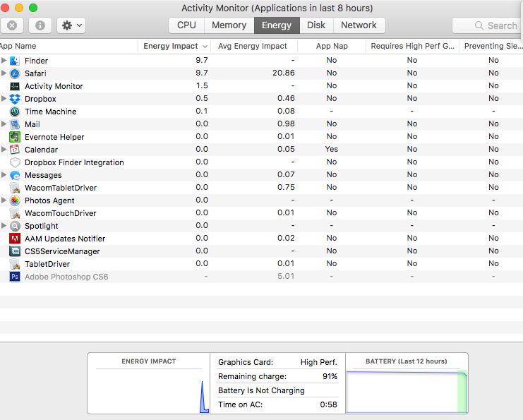Click Safari's 20.86 average energy value
The height and width of the screenshot is (420, 523).
pos(284,73)
